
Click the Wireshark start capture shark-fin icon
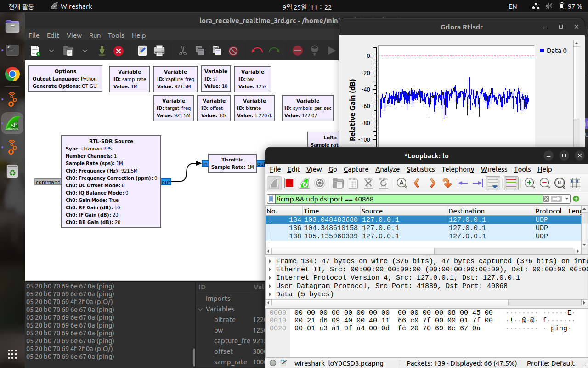[x=275, y=183]
